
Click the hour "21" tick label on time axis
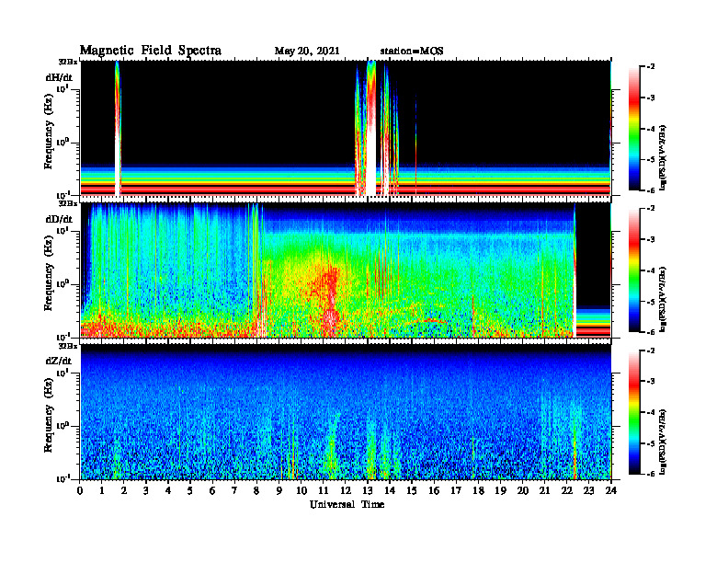click(544, 490)
